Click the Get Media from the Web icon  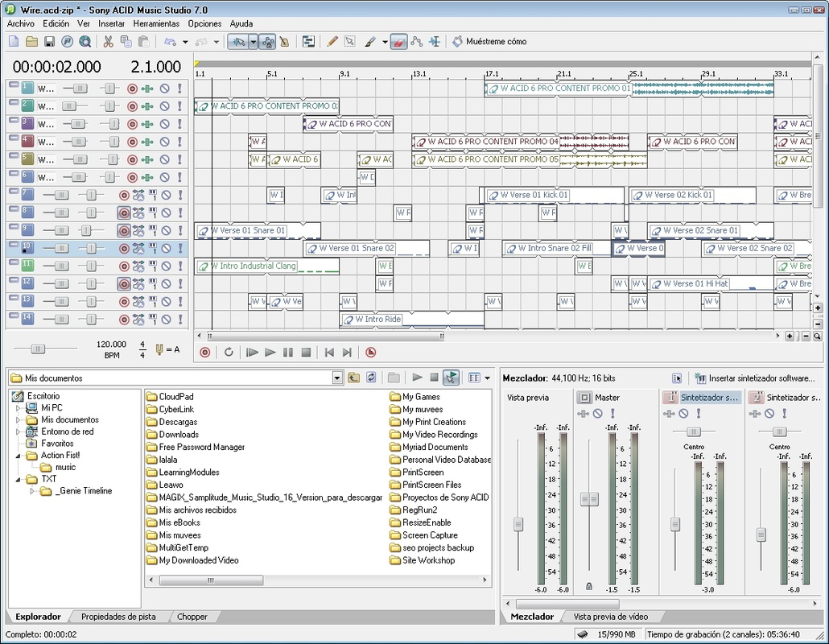tap(85, 41)
